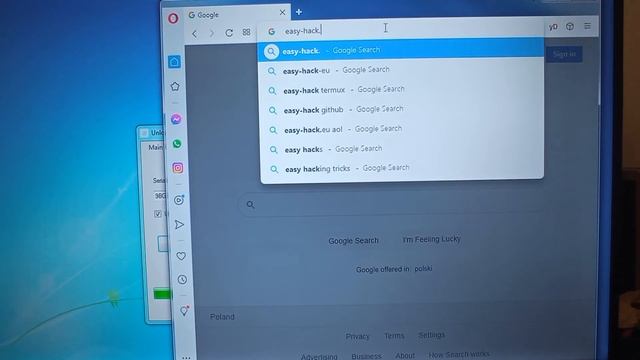Screen dimensions: 640x360
Task: Click the cube icon in toolbar
Action: (570, 27)
